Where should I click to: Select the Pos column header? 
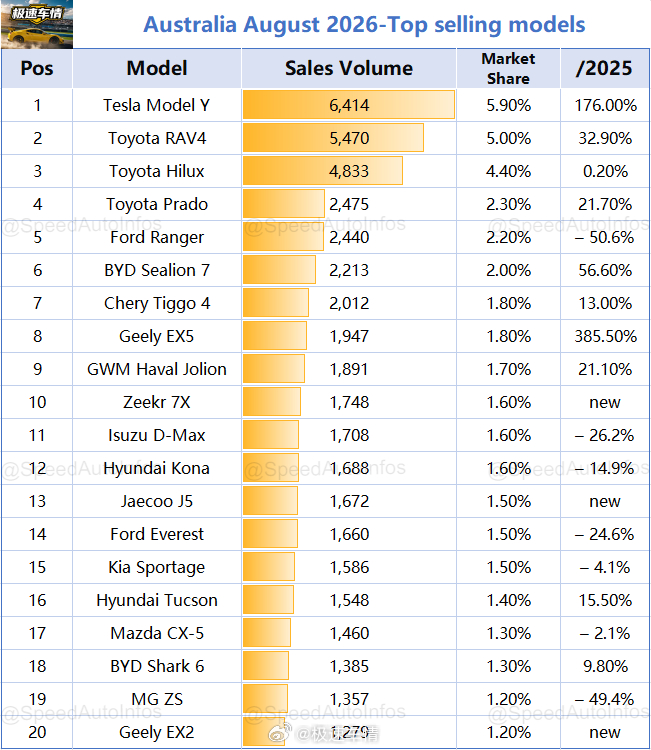37,68
